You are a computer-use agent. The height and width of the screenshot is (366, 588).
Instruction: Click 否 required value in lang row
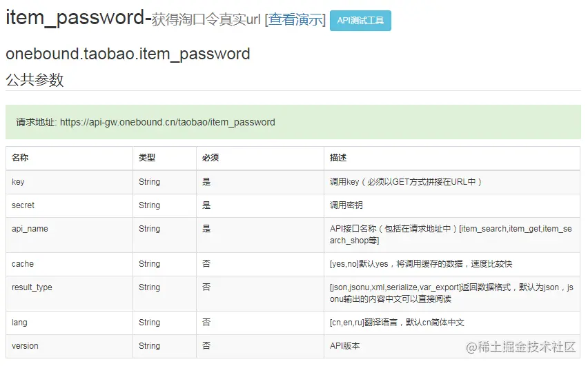pos(206,322)
